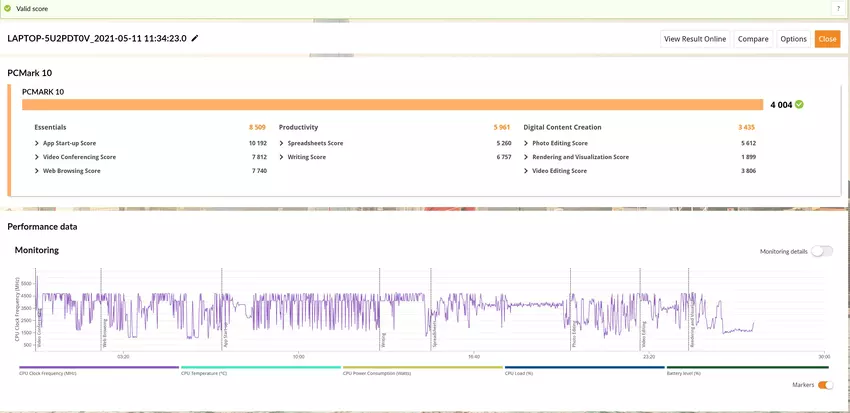Screen dimensions: 850x413
Task: Expand Rendering and Visualization Score row
Action: (x=526, y=157)
